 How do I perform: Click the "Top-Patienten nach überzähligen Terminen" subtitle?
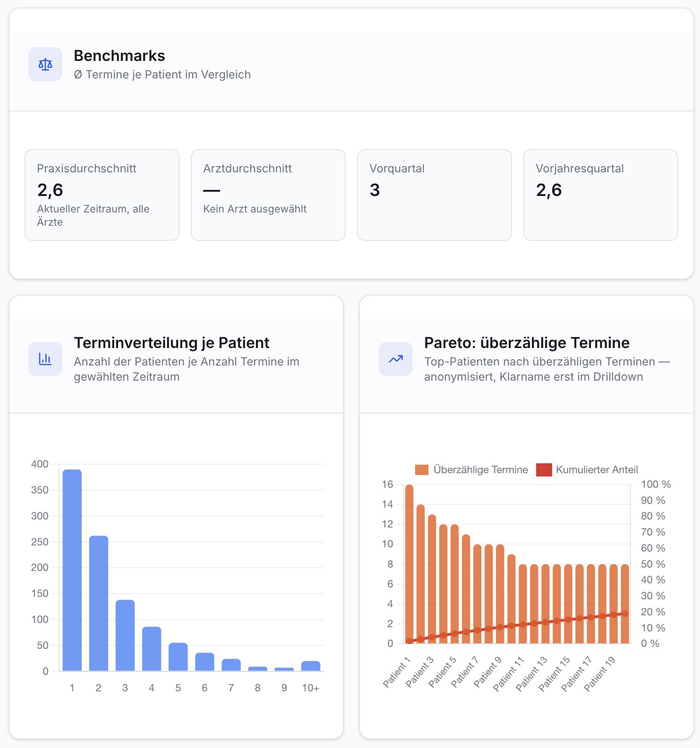(x=547, y=369)
